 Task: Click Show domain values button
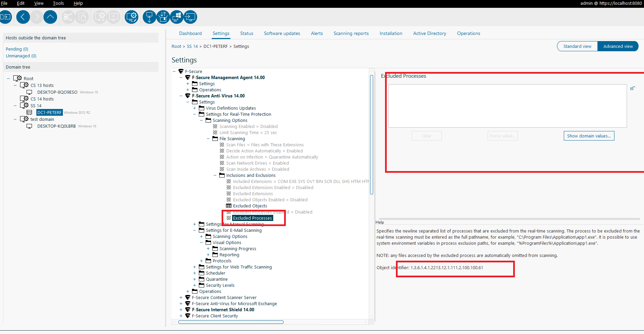tap(589, 136)
